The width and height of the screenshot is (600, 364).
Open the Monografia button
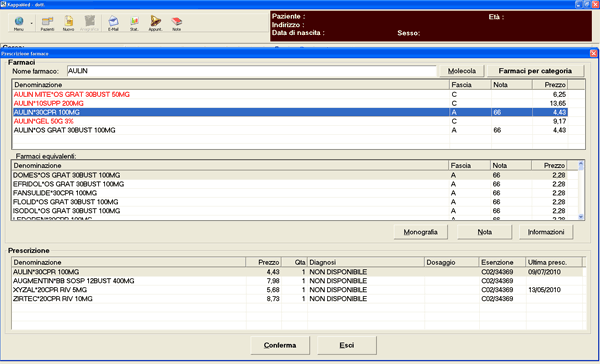coord(421,232)
